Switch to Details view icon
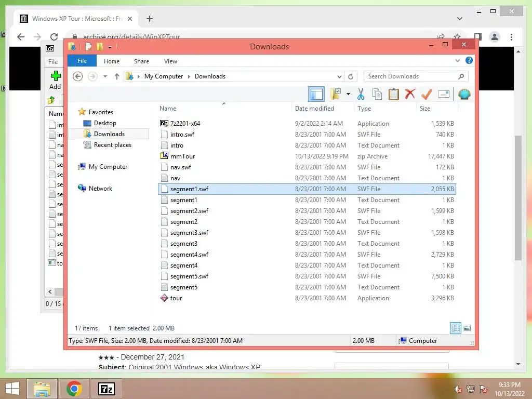This screenshot has height=399, width=532. tap(456, 328)
